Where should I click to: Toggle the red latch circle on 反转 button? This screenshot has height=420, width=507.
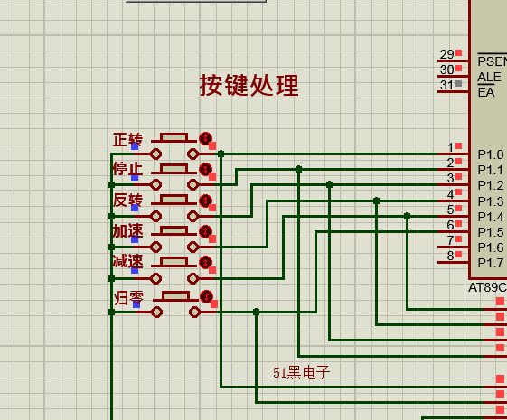(206, 201)
